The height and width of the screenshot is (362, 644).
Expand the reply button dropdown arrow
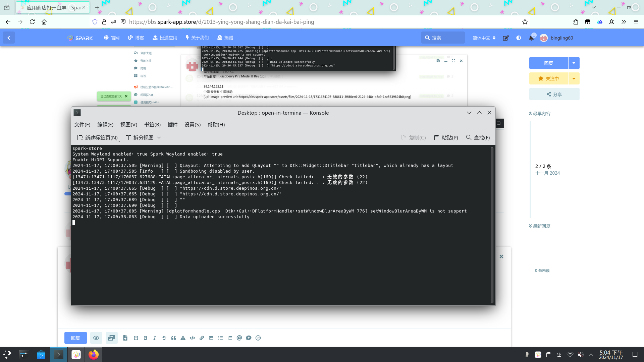[x=574, y=63]
